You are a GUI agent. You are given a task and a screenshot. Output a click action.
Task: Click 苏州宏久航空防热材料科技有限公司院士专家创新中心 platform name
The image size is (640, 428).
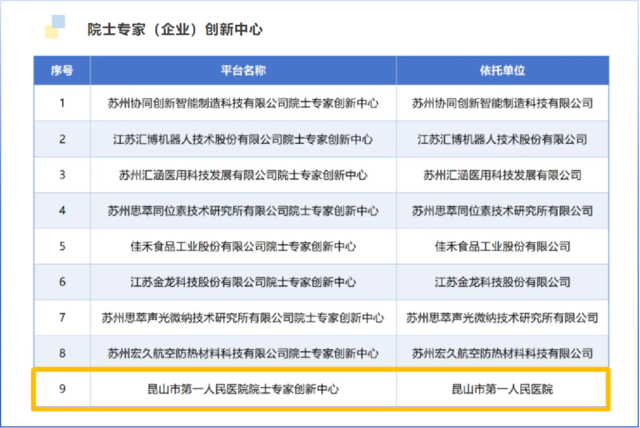point(243,353)
